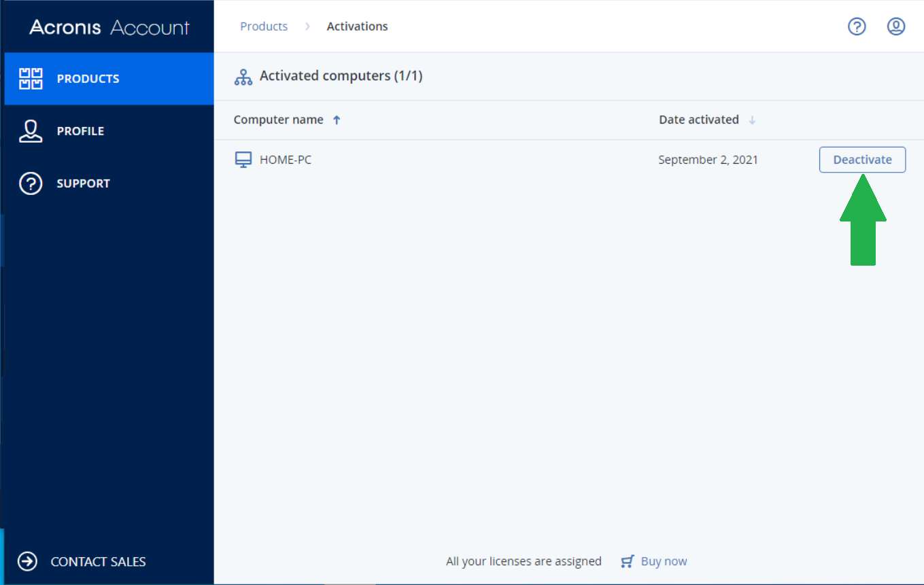The width and height of the screenshot is (924, 585).
Task: Deactivate the HOME-PC computer
Action: (862, 160)
